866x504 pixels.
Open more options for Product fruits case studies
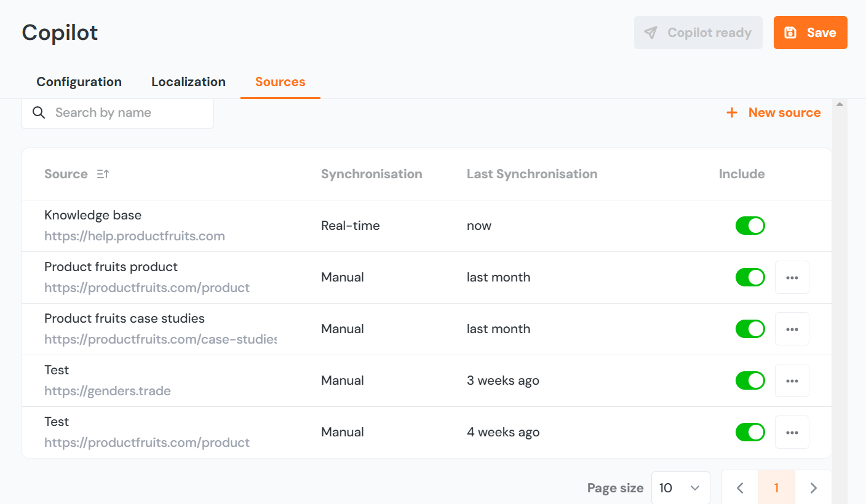click(792, 329)
